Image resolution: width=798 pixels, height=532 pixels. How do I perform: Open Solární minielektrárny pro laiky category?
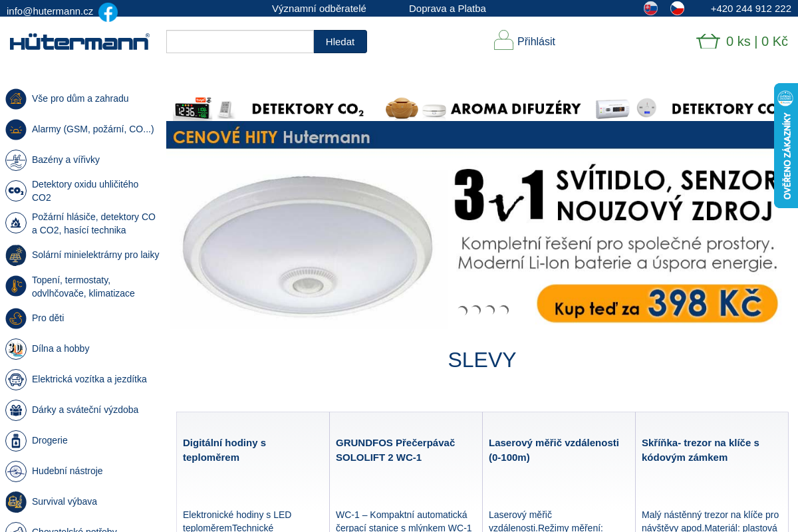(96, 255)
